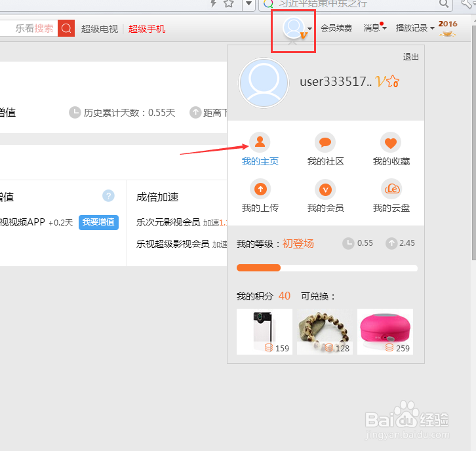The width and height of the screenshot is (476, 451).
Task: Click the browser bookmark star icon
Action: point(229,4)
